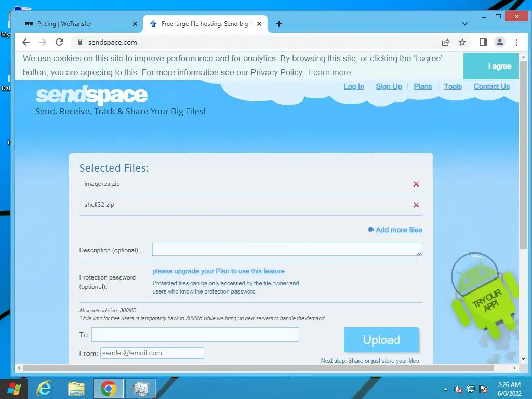Viewport: 532px width, 399px height.
Task: Open the share page icon in address bar
Action: click(445, 42)
